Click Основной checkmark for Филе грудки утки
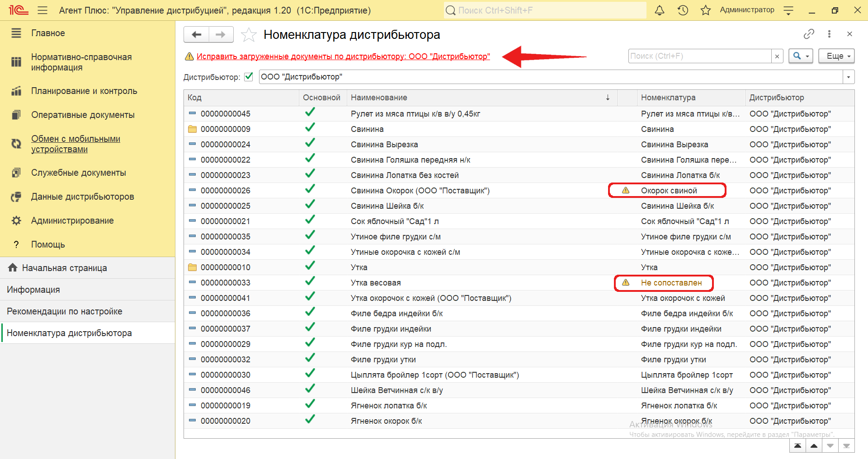 310,358
